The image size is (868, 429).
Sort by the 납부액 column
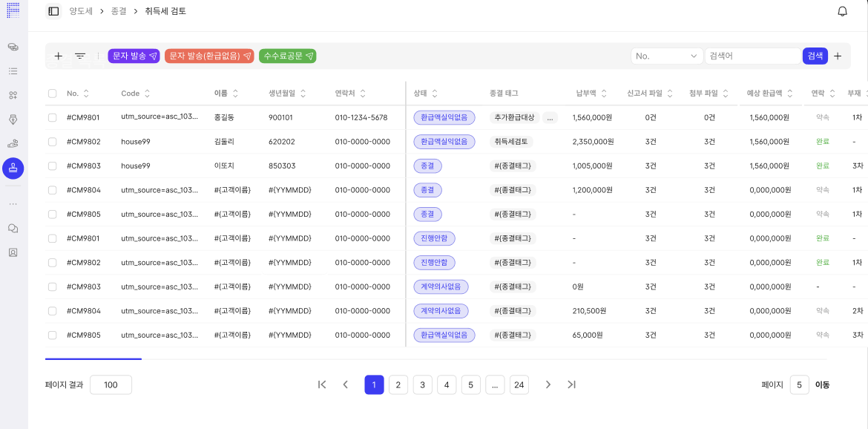(x=604, y=94)
